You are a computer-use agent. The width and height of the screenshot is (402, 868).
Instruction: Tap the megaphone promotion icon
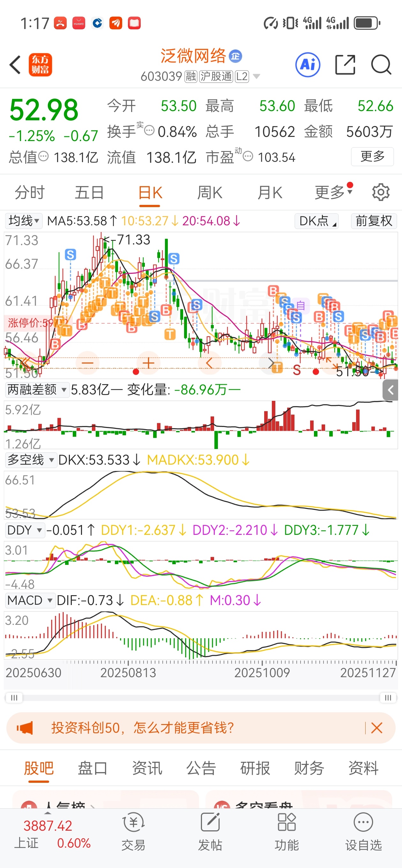click(x=25, y=728)
